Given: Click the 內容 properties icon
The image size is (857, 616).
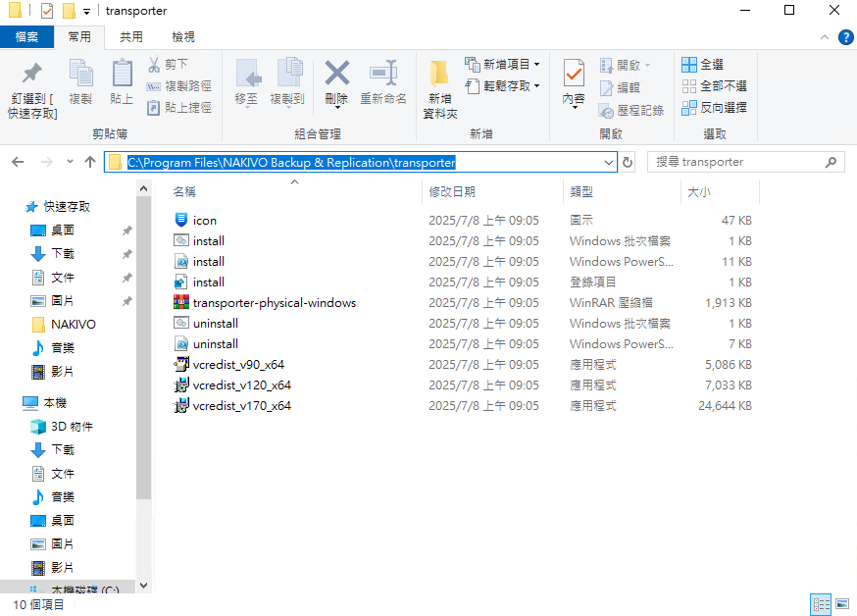Looking at the screenshot, I should (x=574, y=74).
